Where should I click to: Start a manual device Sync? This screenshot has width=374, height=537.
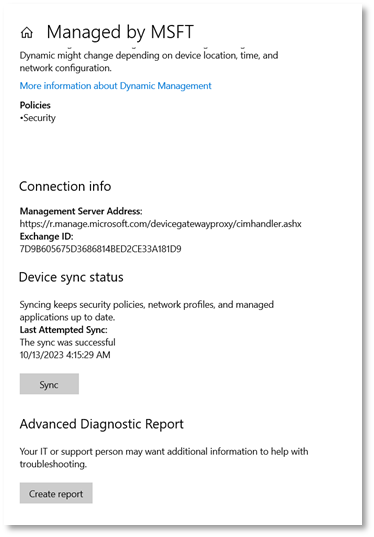click(x=49, y=384)
